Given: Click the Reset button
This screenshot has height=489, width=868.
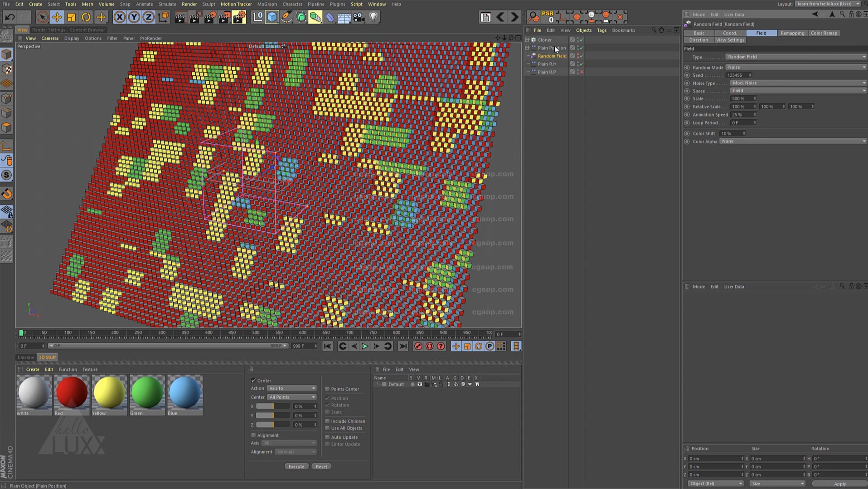Looking at the screenshot, I should click(321, 466).
